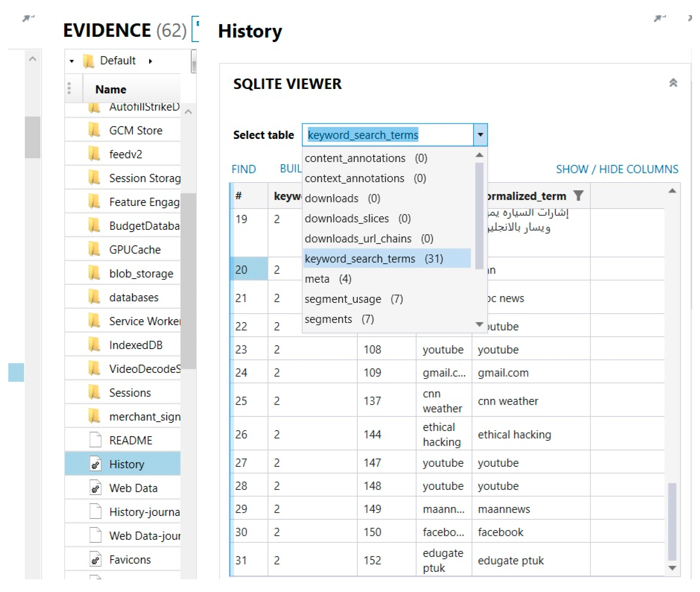Click the pin icon above the left pane
The image size is (700, 592).
[x=28, y=18]
